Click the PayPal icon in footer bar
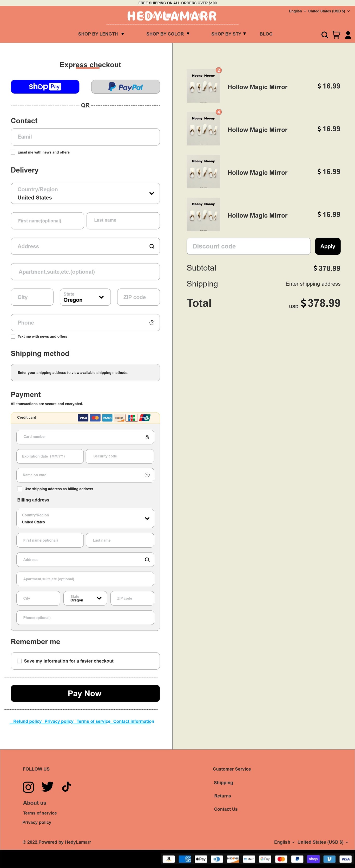 (297, 859)
